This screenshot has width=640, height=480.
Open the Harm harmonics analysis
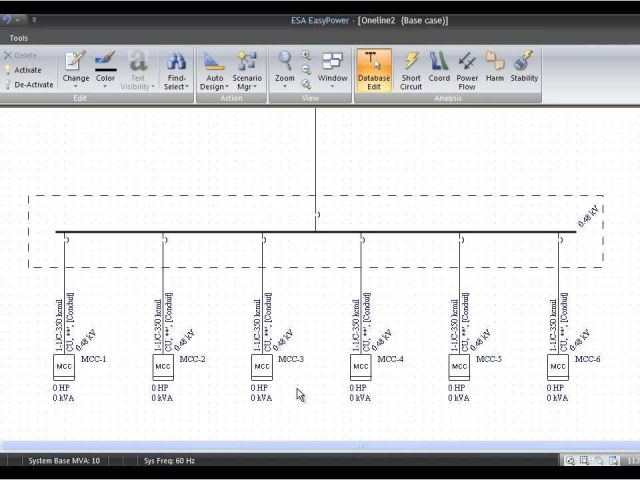[x=495, y=69]
